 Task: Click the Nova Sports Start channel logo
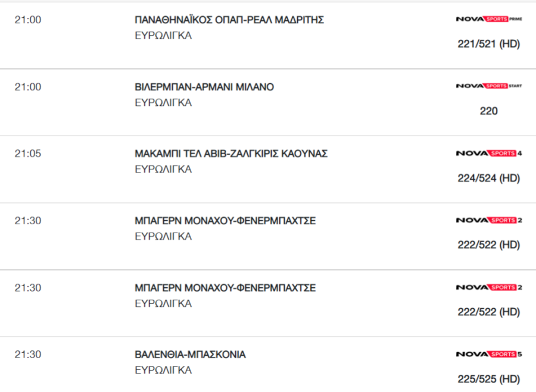[x=489, y=86]
